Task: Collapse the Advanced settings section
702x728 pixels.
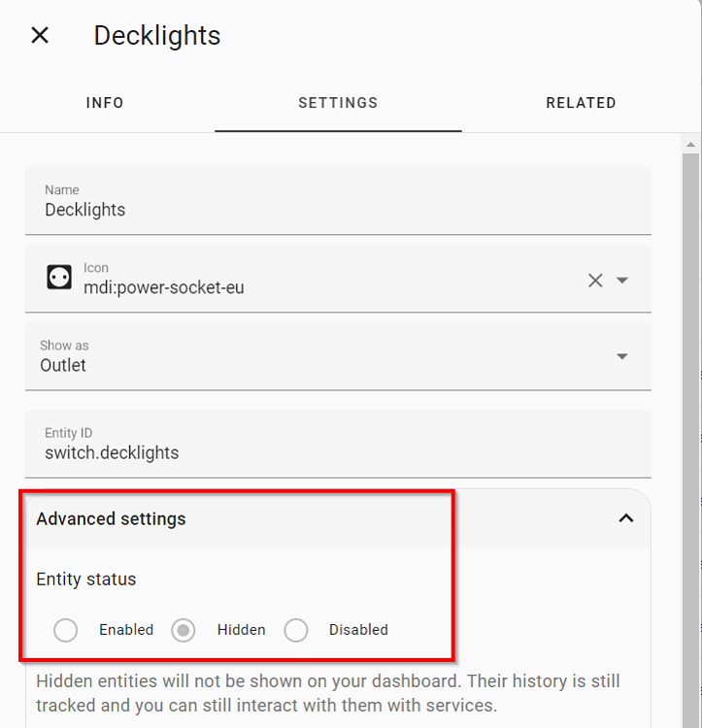Action: pos(626,518)
